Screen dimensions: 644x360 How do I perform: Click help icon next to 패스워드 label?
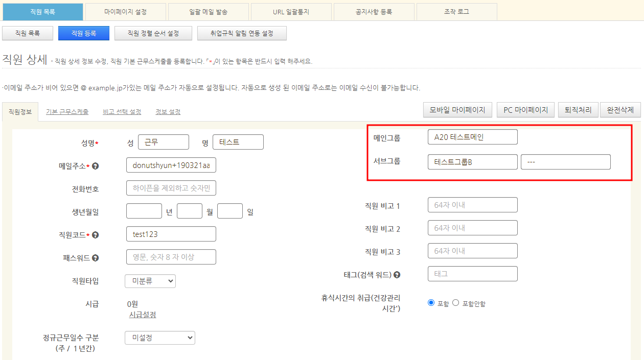pos(96,258)
